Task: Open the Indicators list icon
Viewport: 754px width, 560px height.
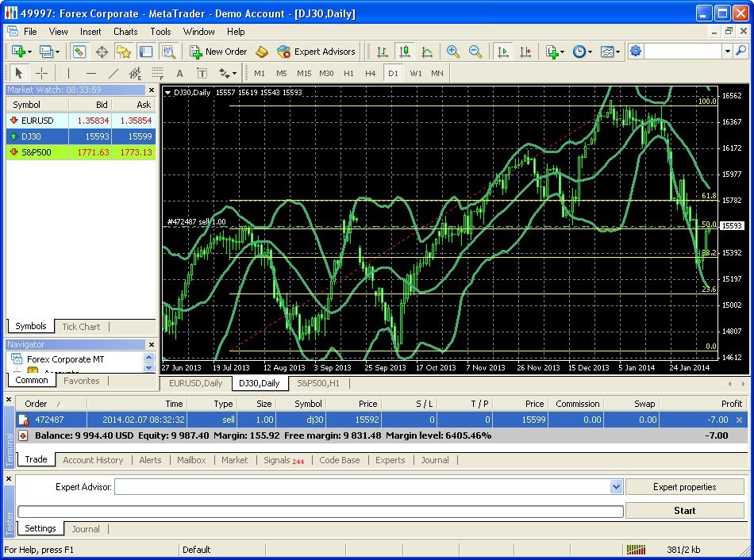Action: pos(552,52)
